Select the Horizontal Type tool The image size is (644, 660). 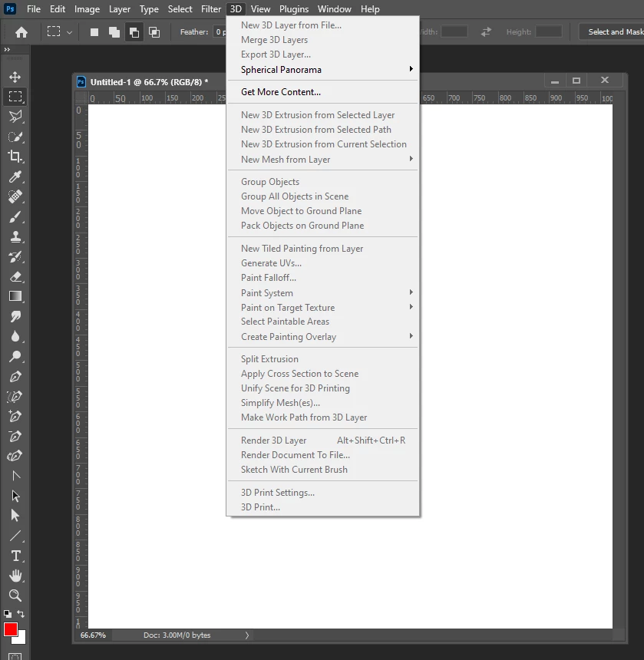click(15, 556)
